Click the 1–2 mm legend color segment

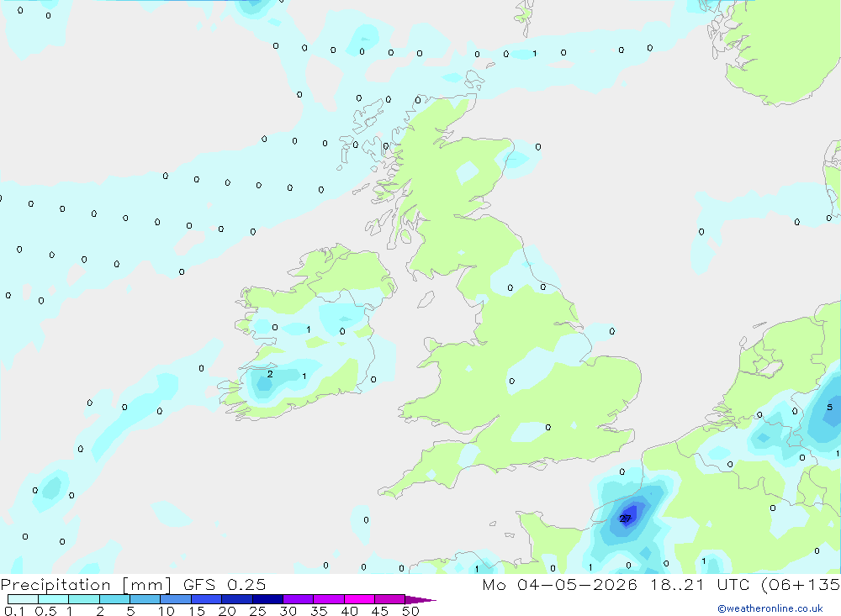(84, 599)
